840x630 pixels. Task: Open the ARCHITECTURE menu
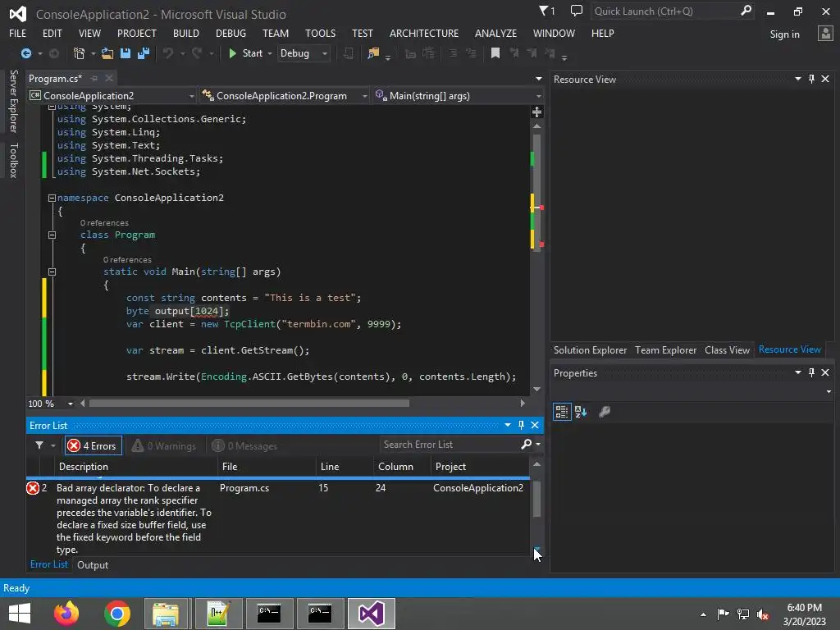coord(424,33)
